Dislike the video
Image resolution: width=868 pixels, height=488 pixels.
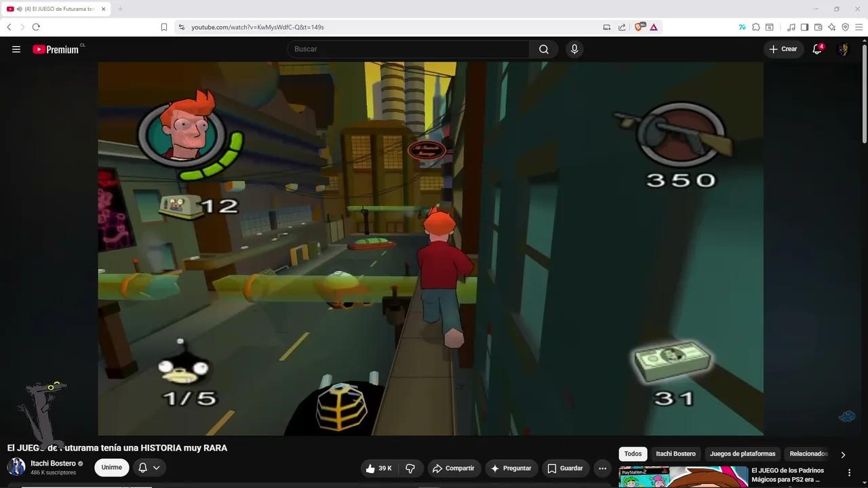click(410, 468)
